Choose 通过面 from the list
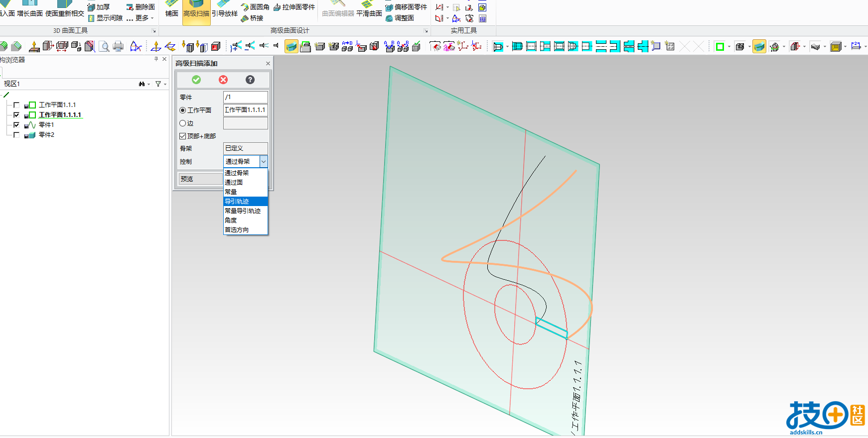The width and height of the screenshot is (868, 438). [x=246, y=182]
